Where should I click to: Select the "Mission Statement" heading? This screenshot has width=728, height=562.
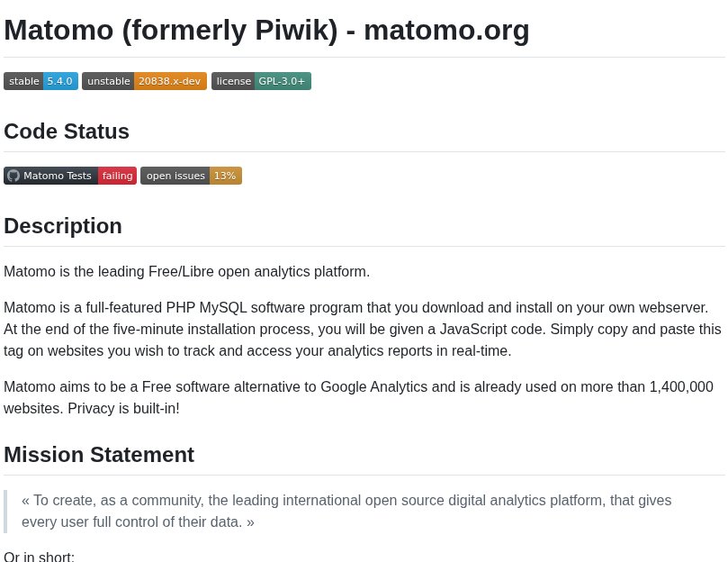[99, 455]
